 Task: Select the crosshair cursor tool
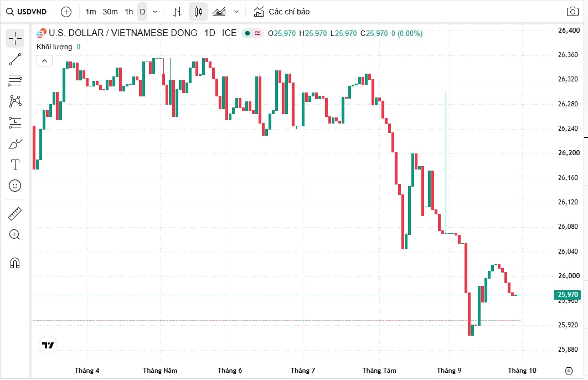(15, 38)
